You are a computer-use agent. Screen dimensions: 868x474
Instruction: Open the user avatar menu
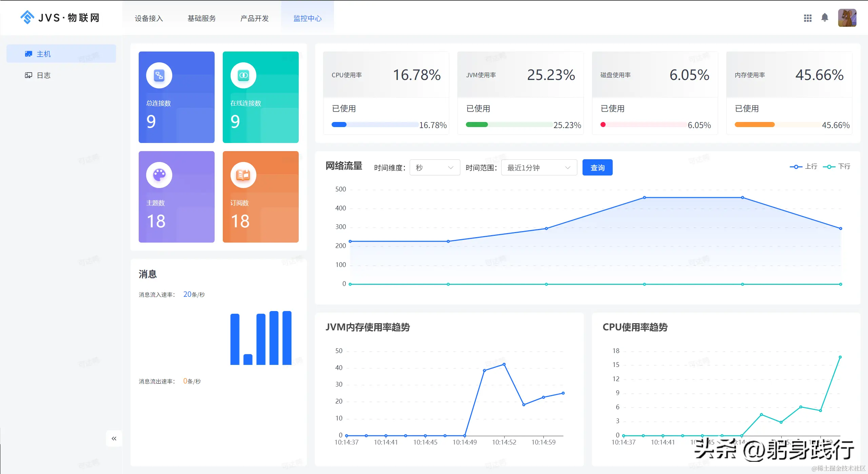(847, 18)
